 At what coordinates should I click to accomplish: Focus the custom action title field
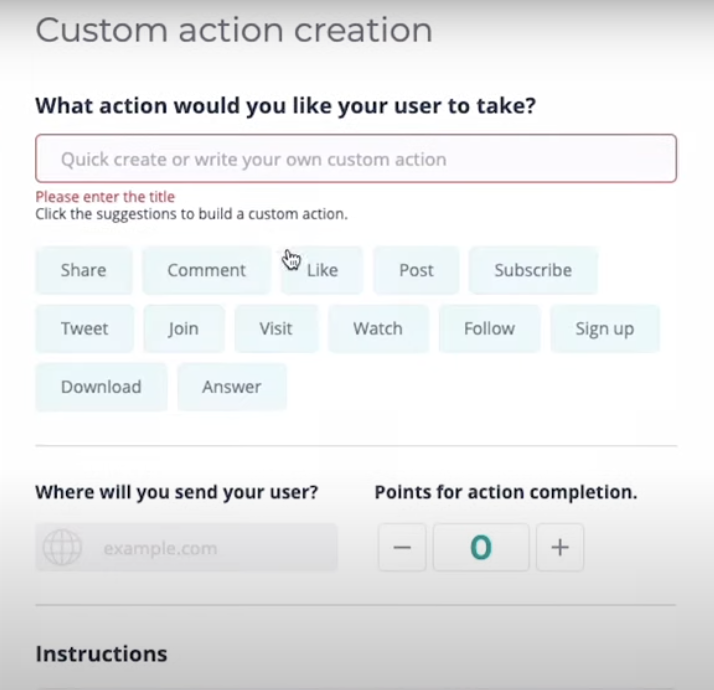pos(356,158)
